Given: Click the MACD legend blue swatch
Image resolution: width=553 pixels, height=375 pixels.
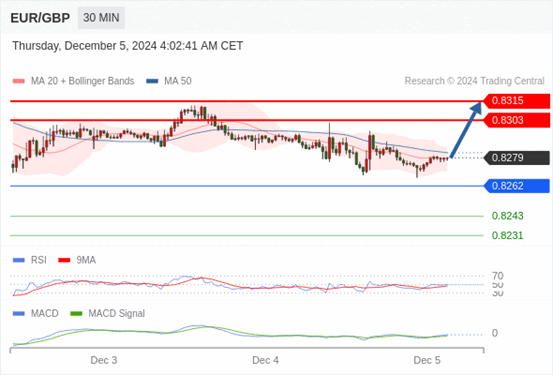Looking at the screenshot, I should pyautogui.click(x=19, y=313).
